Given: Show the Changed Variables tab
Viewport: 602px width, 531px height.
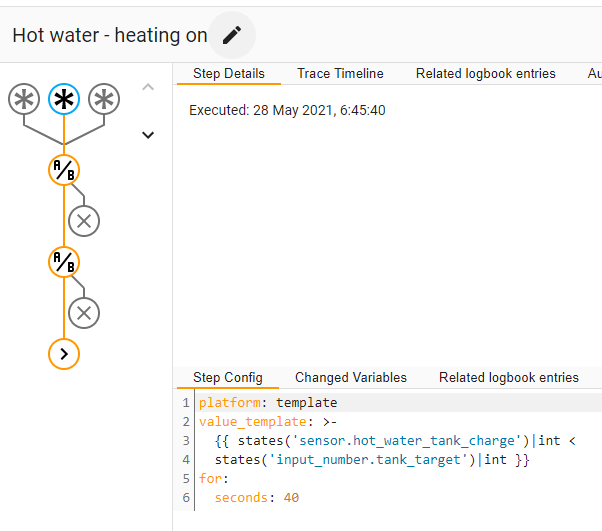Looking at the screenshot, I should (351, 378).
